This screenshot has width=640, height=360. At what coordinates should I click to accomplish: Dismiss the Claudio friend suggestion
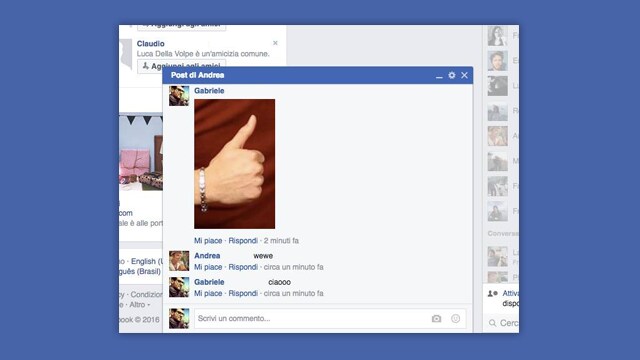(275, 43)
